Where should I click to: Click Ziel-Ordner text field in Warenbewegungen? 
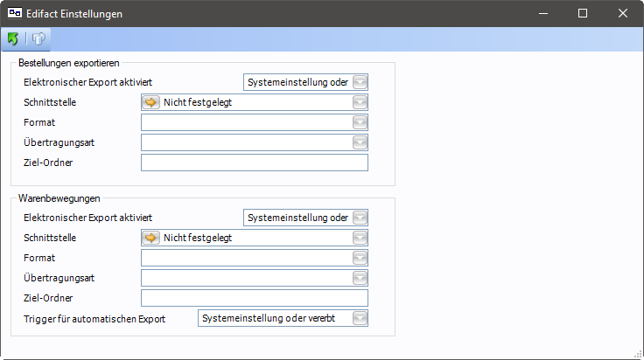(254, 298)
